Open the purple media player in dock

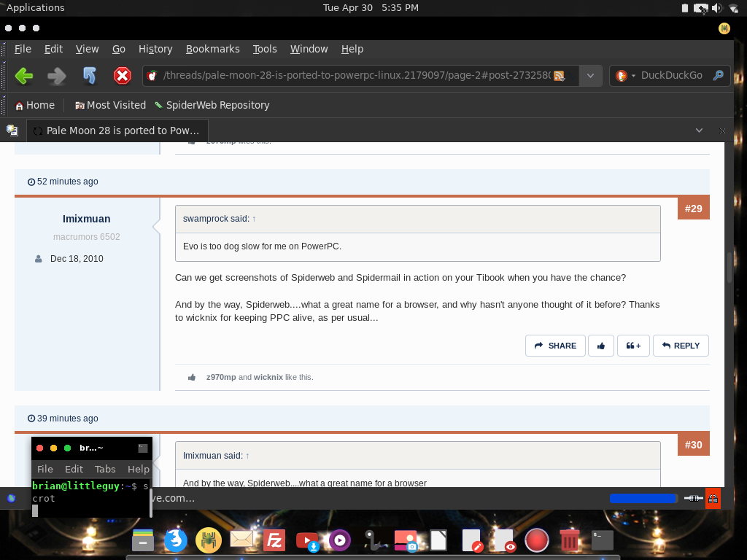[340, 540]
